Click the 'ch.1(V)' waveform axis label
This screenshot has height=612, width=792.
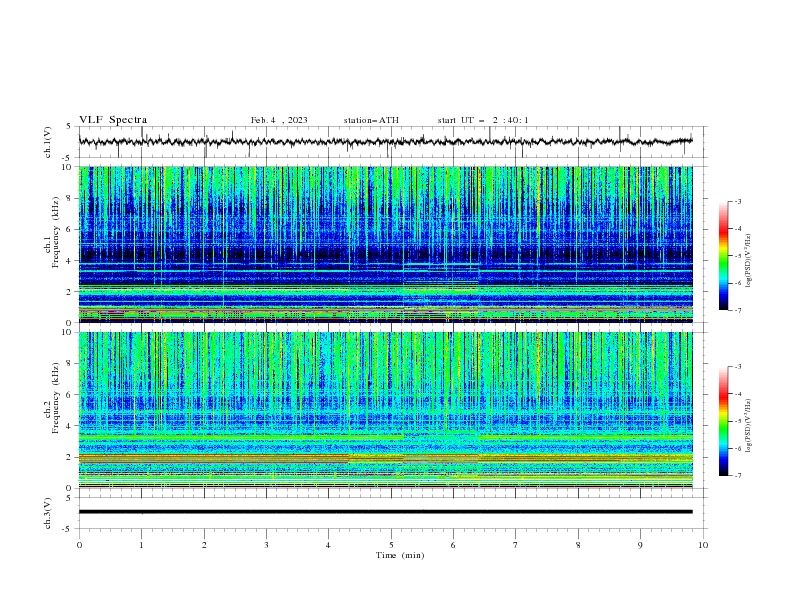pyautogui.click(x=48, y=142)
